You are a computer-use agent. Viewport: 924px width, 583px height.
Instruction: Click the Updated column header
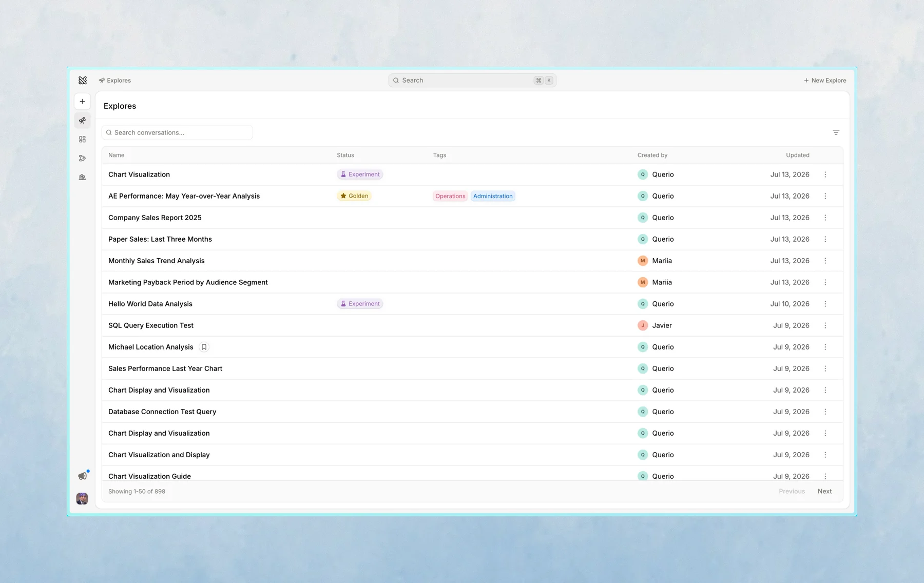[x=798, y=155]
